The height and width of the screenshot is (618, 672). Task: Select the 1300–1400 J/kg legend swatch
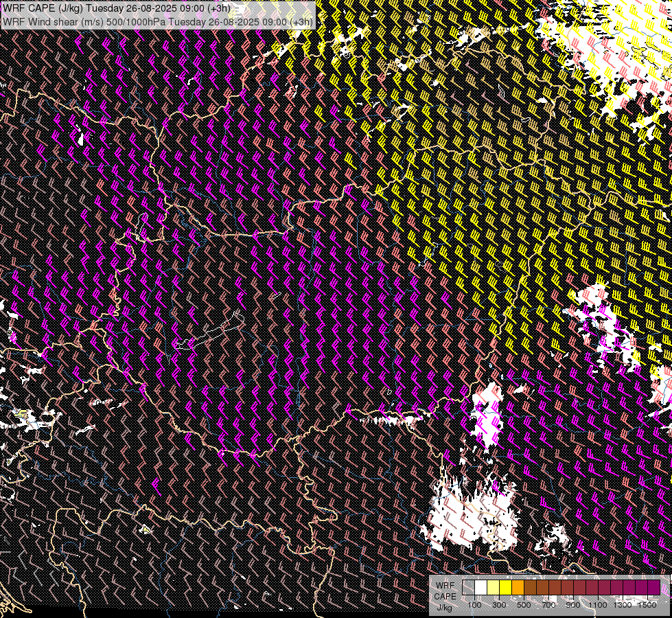(629, 588)
